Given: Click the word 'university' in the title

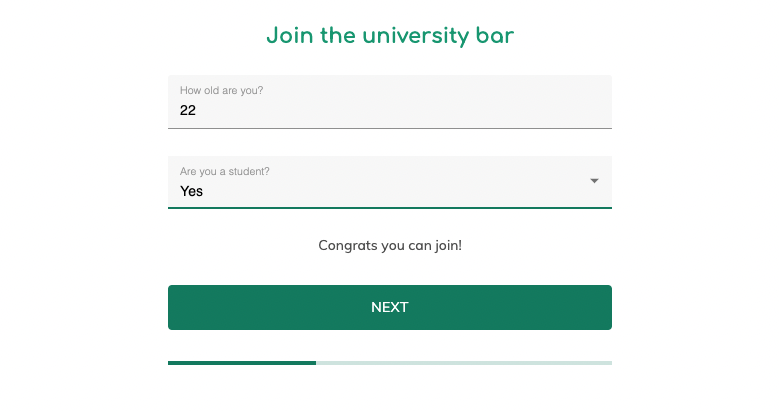Looking at the screenshot, I should (415, 36).
